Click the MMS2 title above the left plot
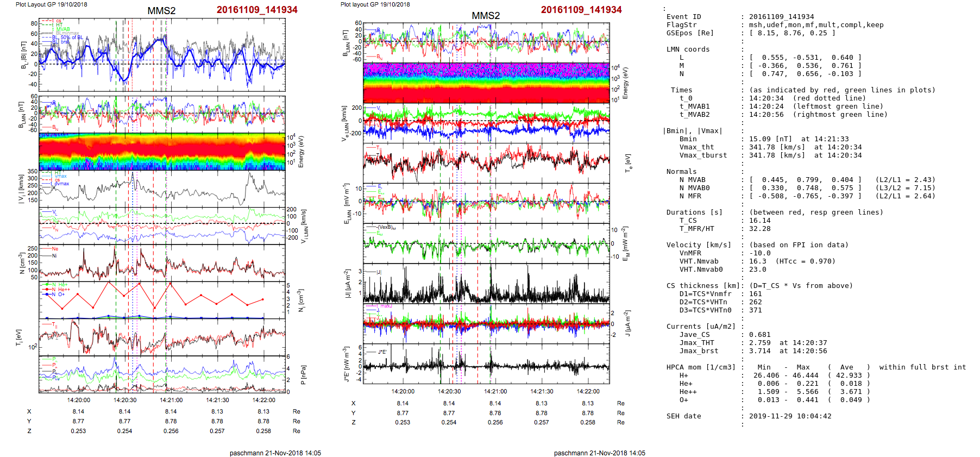Screen dimensions: 980x457 pos(161,11)
